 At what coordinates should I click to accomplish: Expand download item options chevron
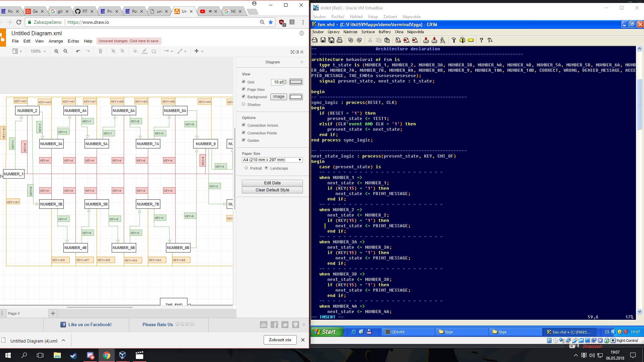tap(63, 340)
